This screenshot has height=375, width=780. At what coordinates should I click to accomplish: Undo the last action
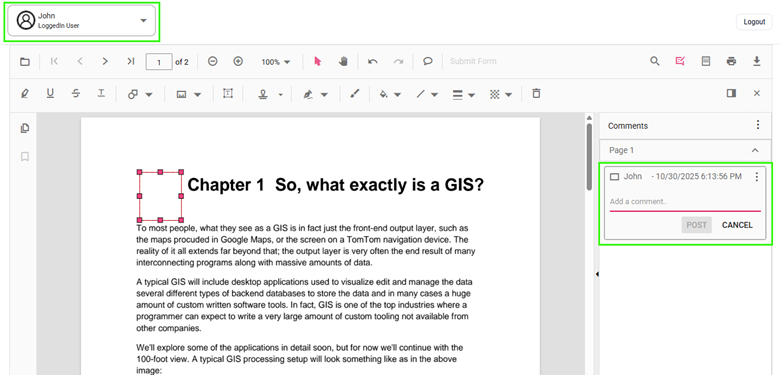coord(373,61)
